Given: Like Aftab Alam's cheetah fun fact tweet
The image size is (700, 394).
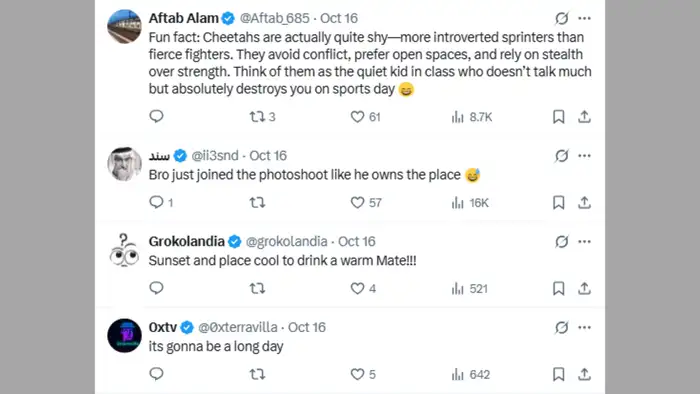Looking at the screenshot, I should [365, 117].
